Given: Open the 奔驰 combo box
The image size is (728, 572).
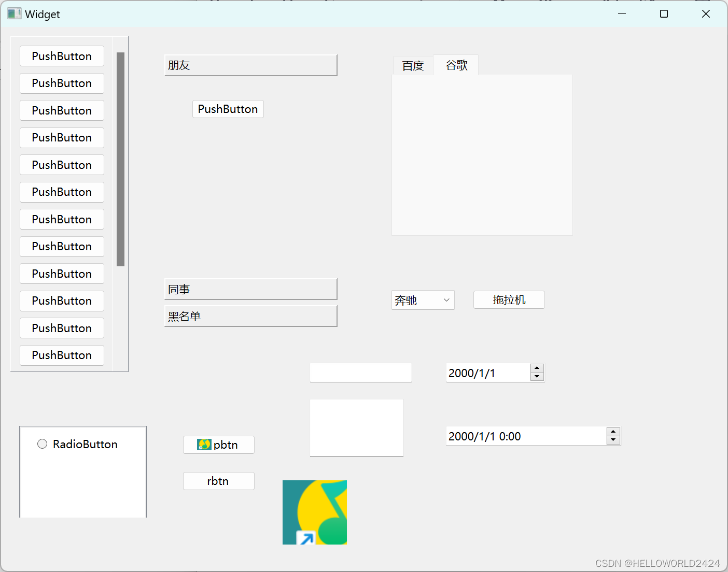Looking at the screenshot, I should (x=423, y=300).
